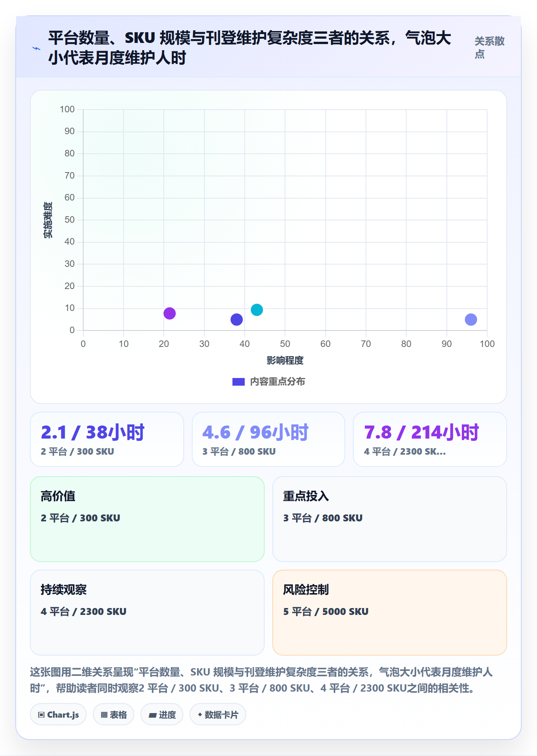Click 5 平台 / 5000 SKU text
This screenshot has height=756, width=537.
click(x=326, y=611)
